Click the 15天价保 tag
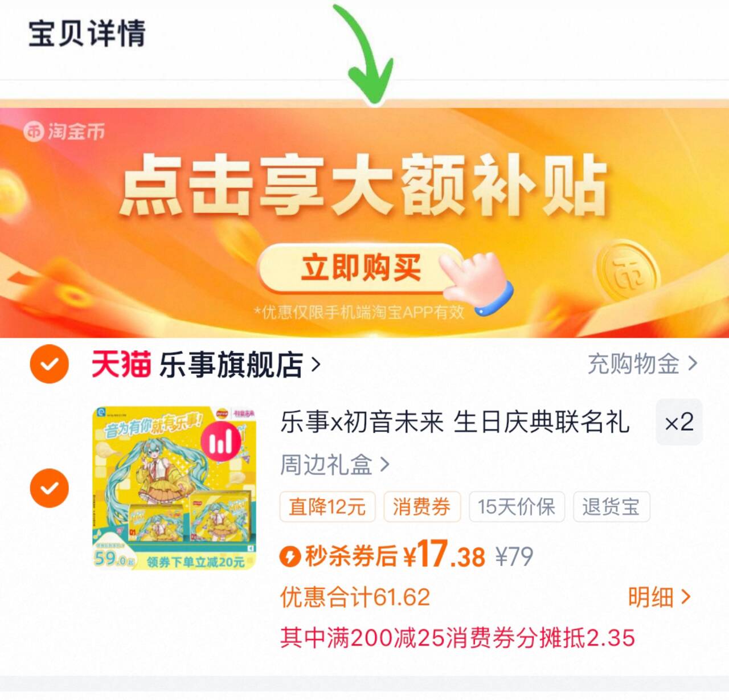Viewport: 729px width, 700px height. [x=517, y=506]
